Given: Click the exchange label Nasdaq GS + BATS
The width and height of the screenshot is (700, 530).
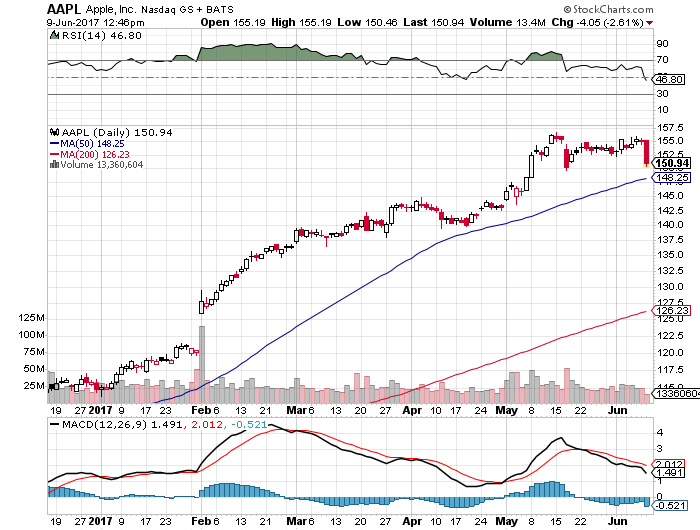Looking at the screenshot, I should tap(187, 9).
